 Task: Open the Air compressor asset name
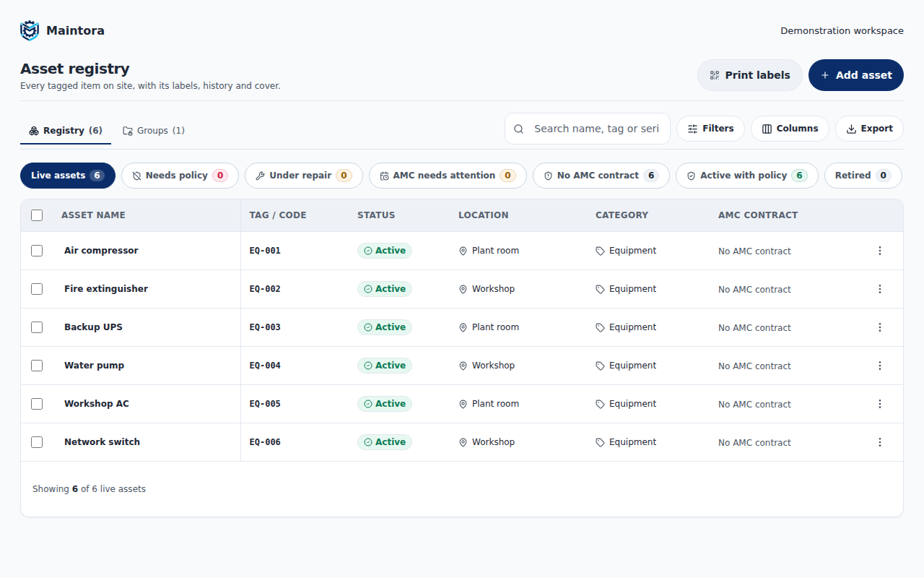pos(101,251)
